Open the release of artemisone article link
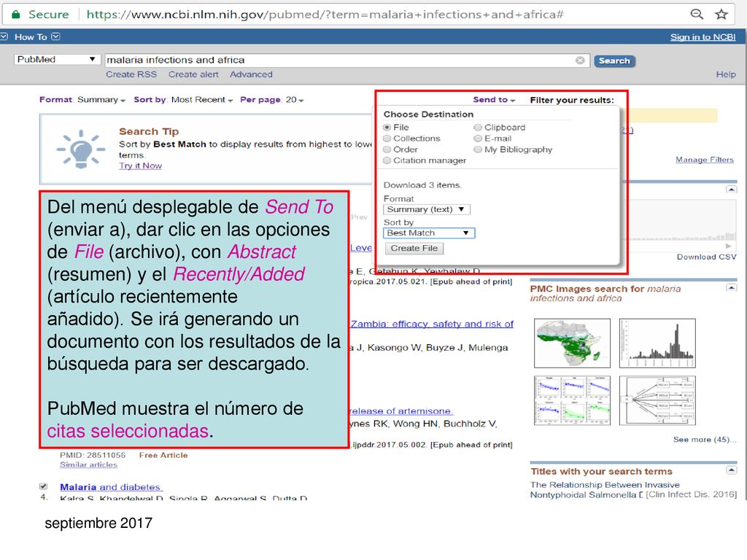747x560 pixels. (400, 411)
